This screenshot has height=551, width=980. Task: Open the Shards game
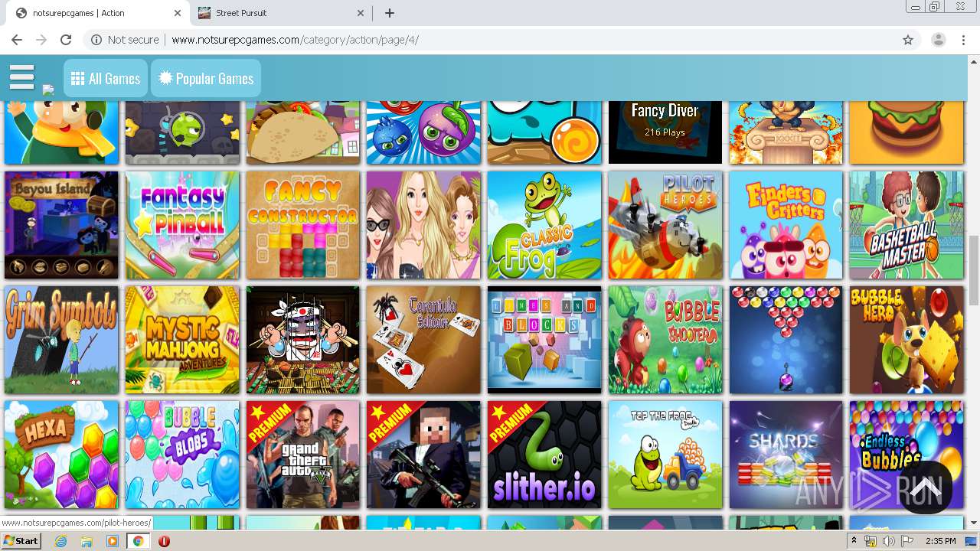(x=786, y=455)
